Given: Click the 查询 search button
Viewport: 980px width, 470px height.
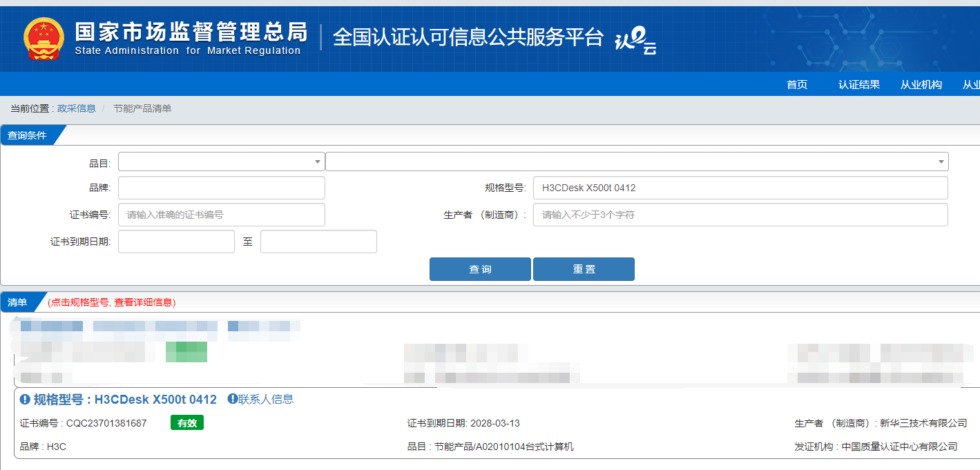Looking at the screenshot, I should coord(480,269).
